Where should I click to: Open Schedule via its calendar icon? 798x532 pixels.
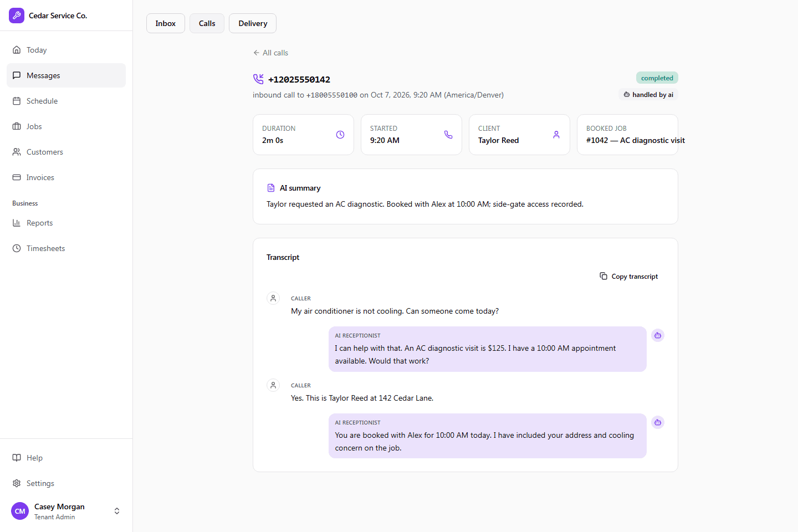point(17,101)
